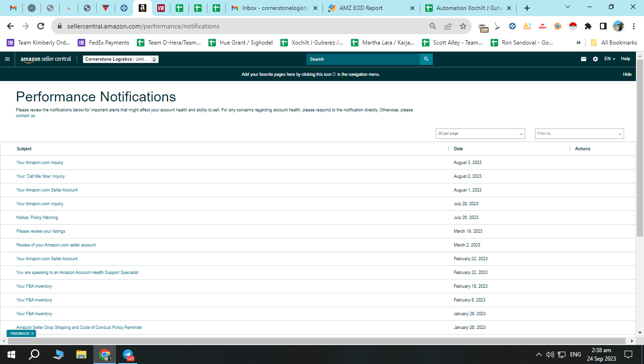644x364 pixels.
Task: Click the horizontal page scrollbar
Action: click(317, 341)
